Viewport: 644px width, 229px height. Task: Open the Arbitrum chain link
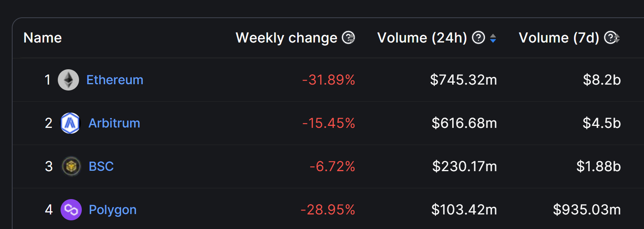[114, 123]
